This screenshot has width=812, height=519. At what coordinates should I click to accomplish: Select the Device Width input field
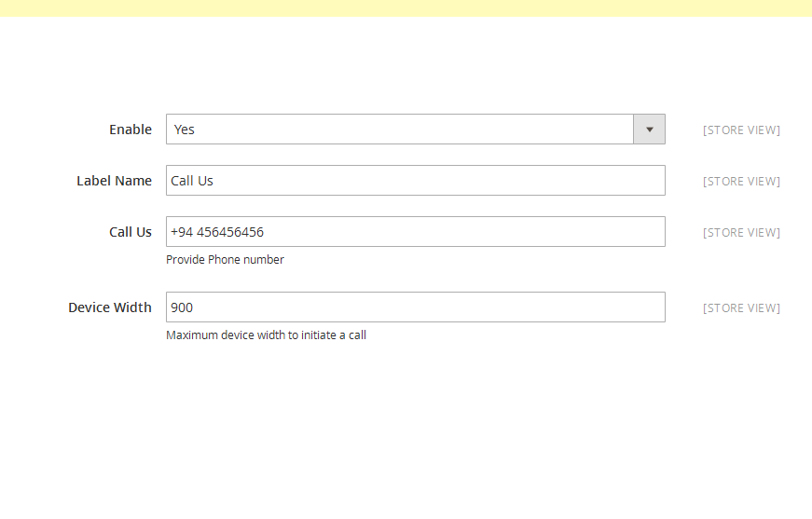(x=415, y=307)
